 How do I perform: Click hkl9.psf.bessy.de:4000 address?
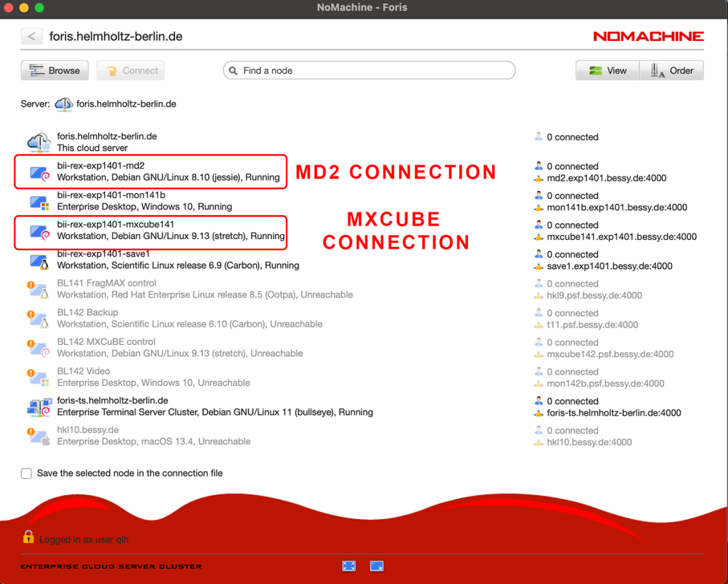[594, 296]
